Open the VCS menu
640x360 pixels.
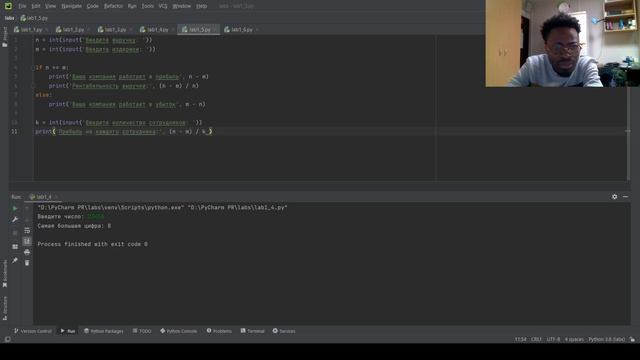tap(163, 6)
